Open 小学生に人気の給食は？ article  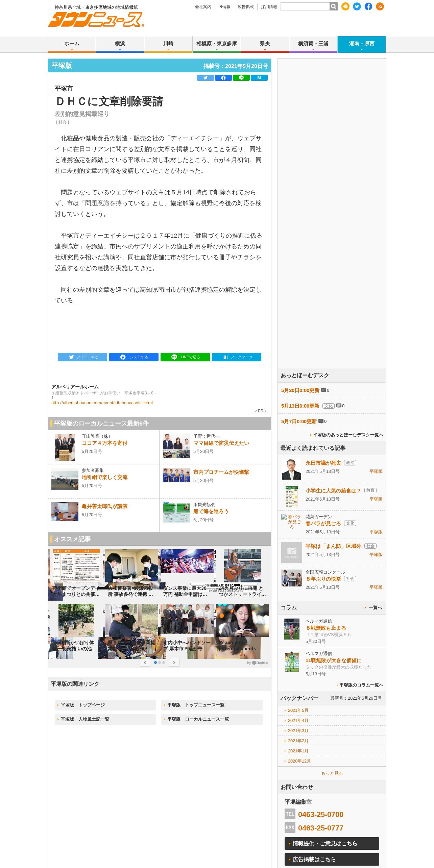click(x=333, y=491)
